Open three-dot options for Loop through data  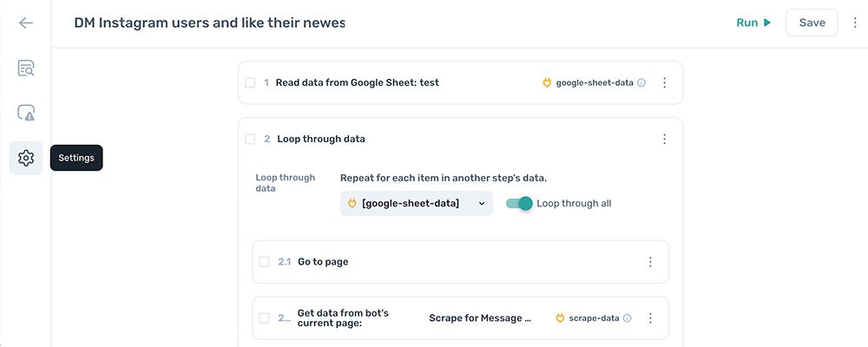click(665, 139)
